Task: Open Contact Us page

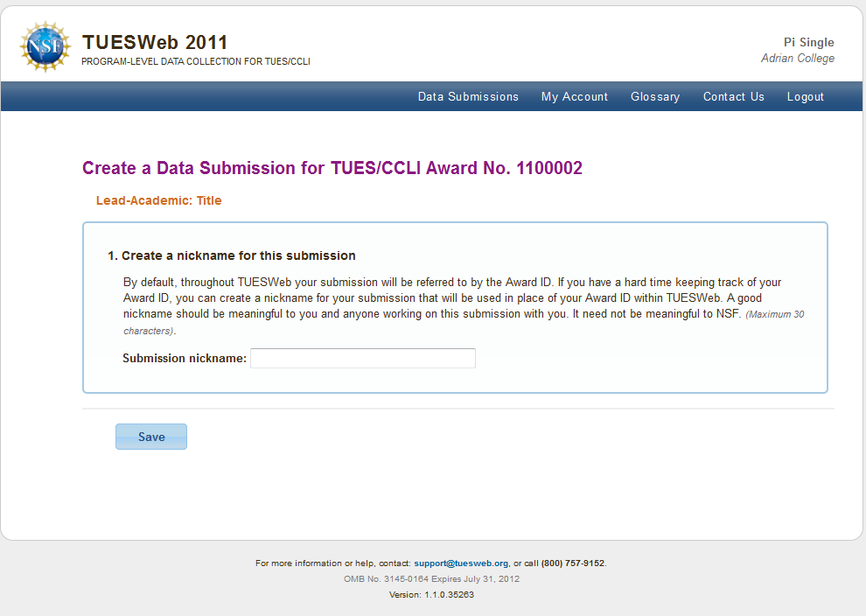Action: [x=733, y=96]
